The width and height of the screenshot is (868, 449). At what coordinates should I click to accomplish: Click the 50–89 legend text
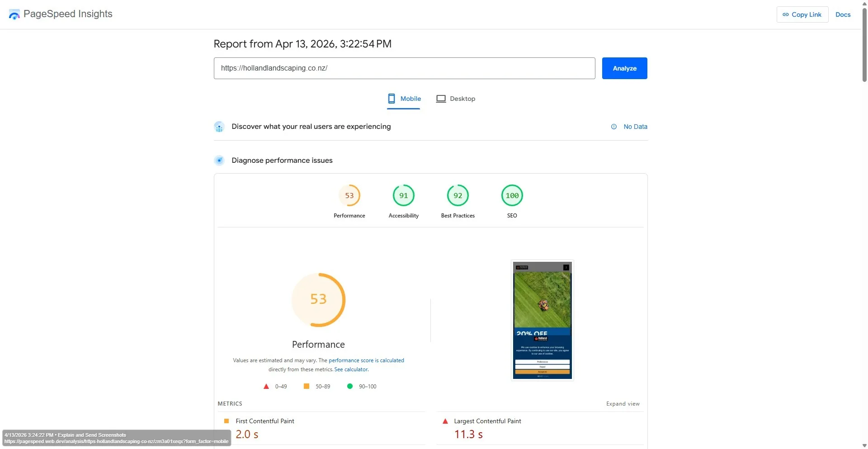[x=323, y=387]
